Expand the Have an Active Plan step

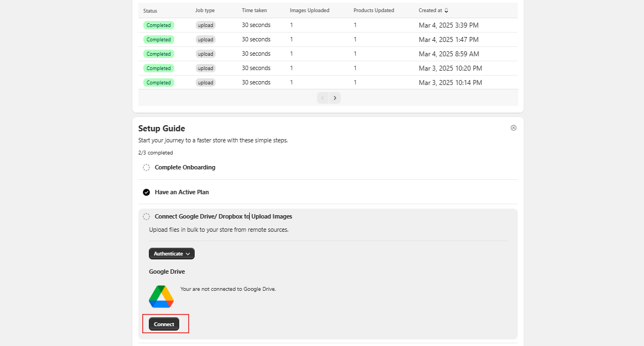coord(181,193)
